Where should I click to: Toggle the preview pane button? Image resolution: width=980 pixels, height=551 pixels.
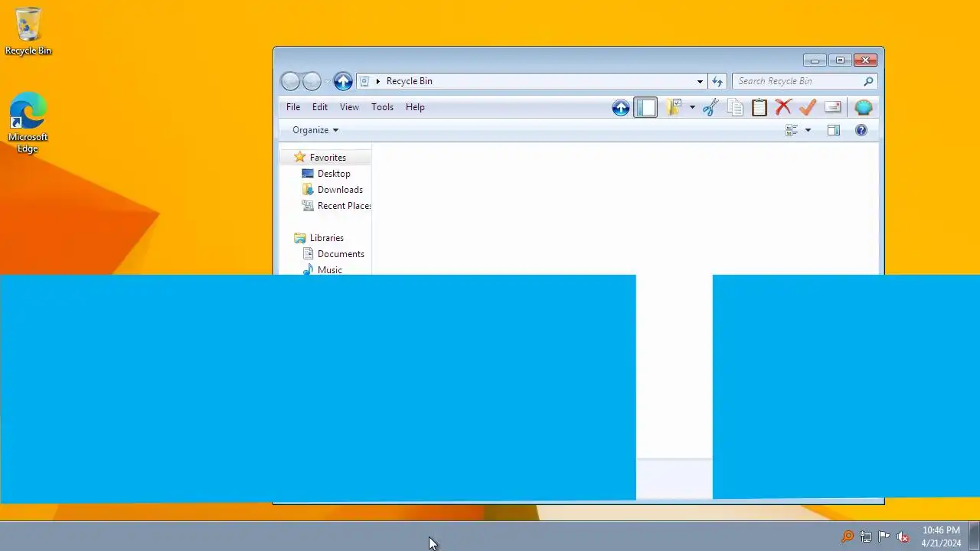pos(834,131)
